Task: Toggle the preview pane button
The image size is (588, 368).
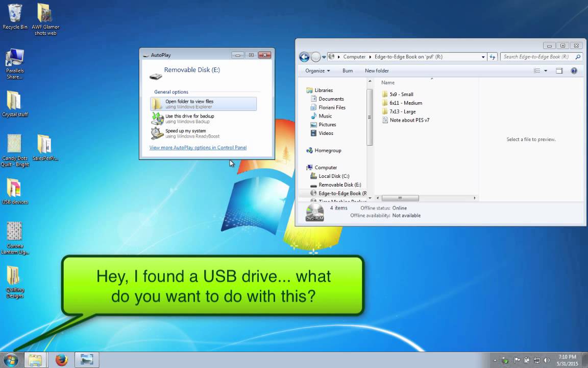Action: [x=559, y=71]
